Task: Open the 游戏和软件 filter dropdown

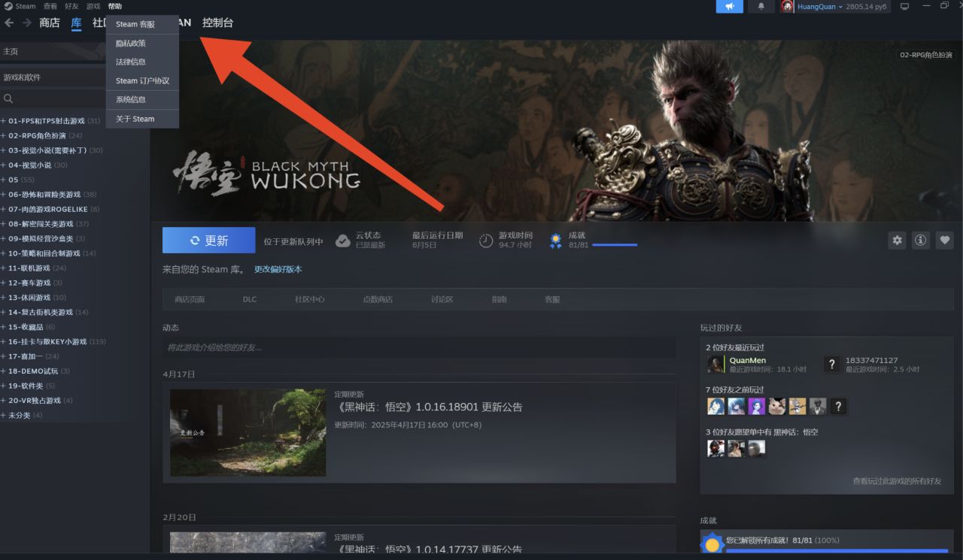Action: pos(53,77)
